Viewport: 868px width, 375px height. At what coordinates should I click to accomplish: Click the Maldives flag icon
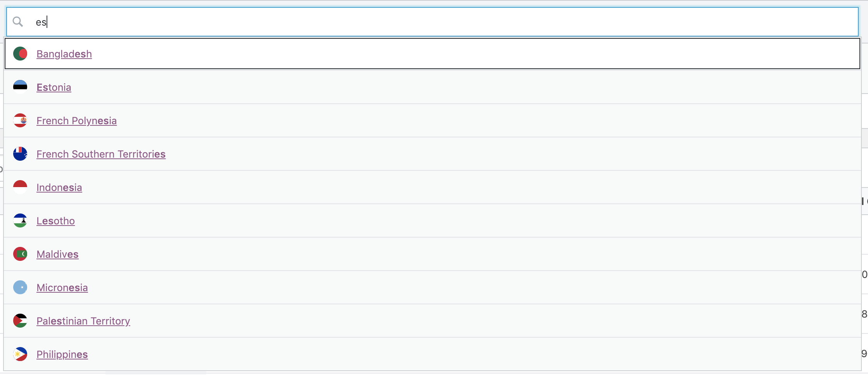pos(20,254)
